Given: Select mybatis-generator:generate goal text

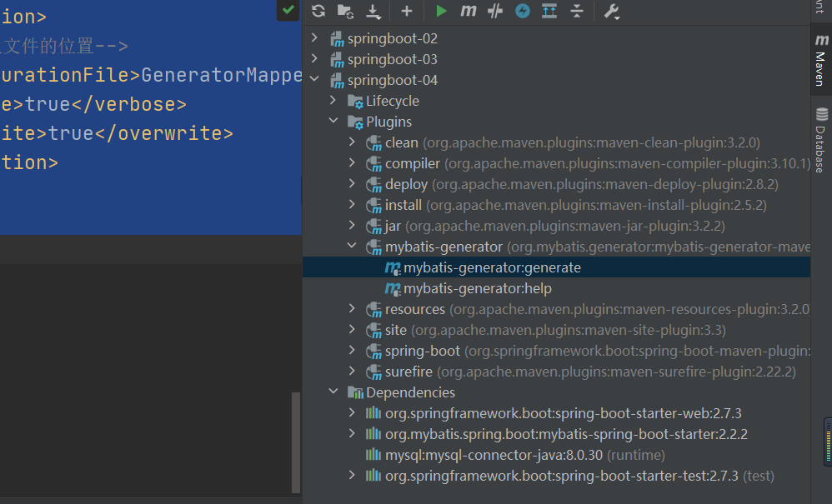Looking at the screenshot, I should (492, 267).
